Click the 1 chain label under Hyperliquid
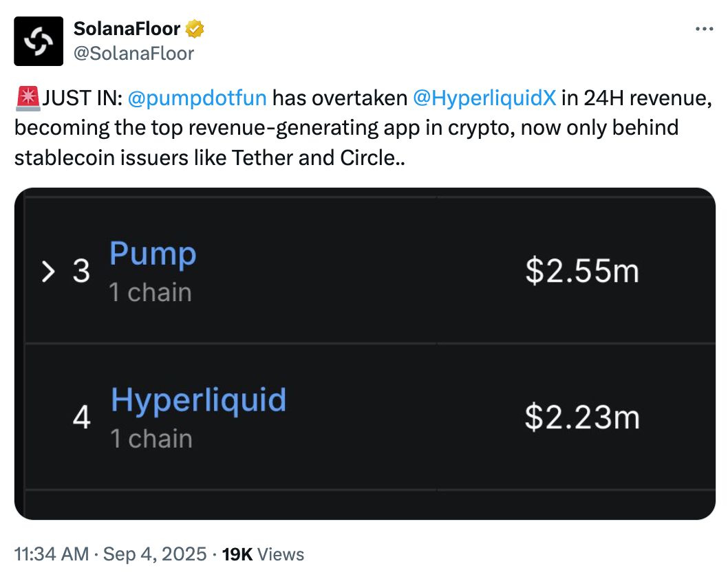Screen dimensions: 728x579 [151, 439]
